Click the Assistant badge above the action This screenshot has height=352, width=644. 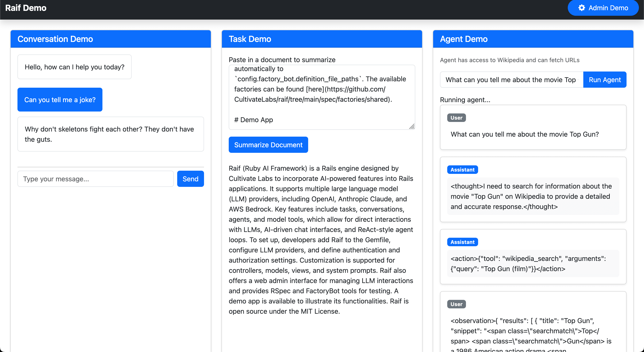click(x=462, y=242)
